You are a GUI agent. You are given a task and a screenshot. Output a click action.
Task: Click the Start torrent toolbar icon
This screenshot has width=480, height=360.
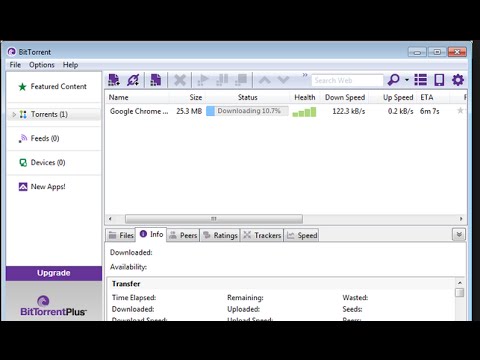click(x=203, y=80)
